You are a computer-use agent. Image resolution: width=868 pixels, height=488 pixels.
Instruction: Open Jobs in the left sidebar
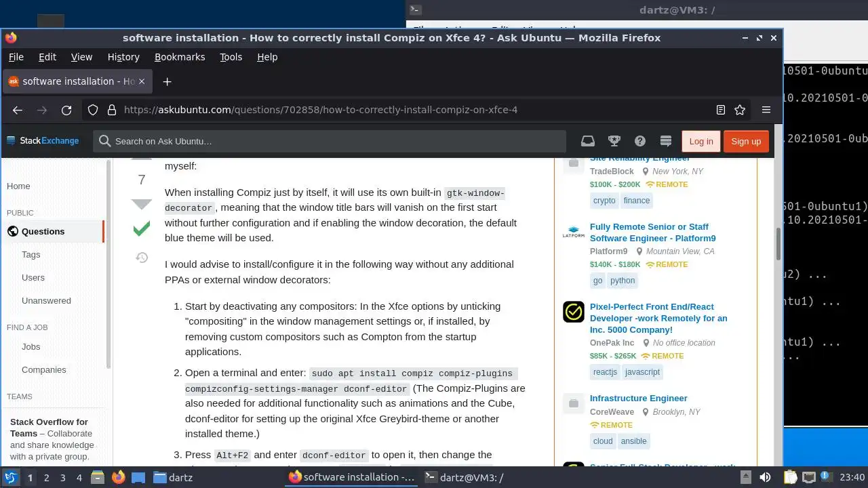tap(31, 346)
